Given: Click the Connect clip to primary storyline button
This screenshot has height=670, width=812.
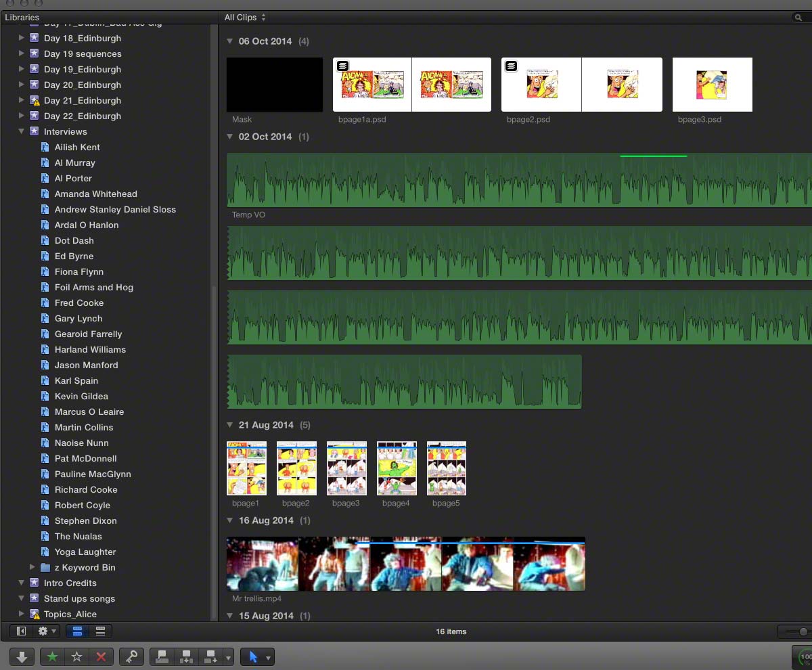Looking at the screenshot, I should tap(161, 656).
